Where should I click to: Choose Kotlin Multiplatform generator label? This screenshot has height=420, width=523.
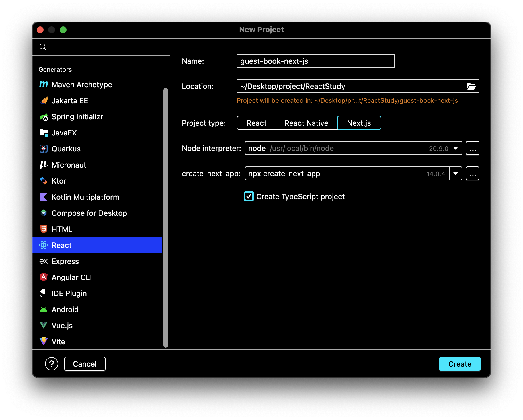[85, 197]
